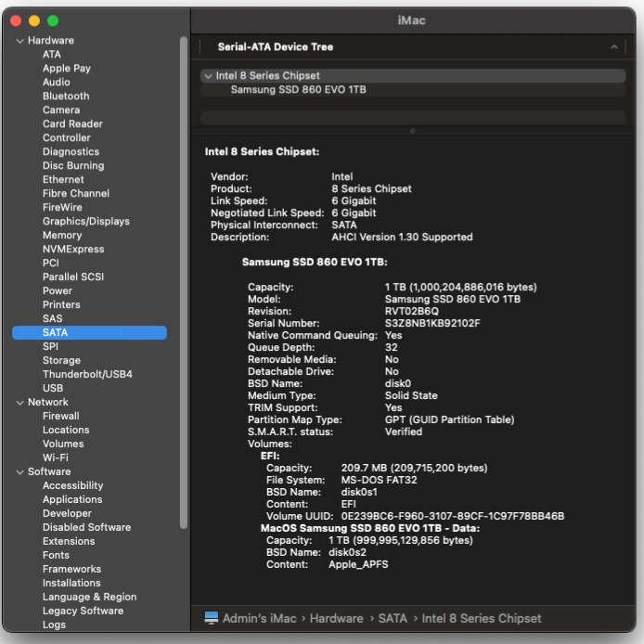Show Camera information
Viewport: 644px width, 644px height.
point(61,110)
